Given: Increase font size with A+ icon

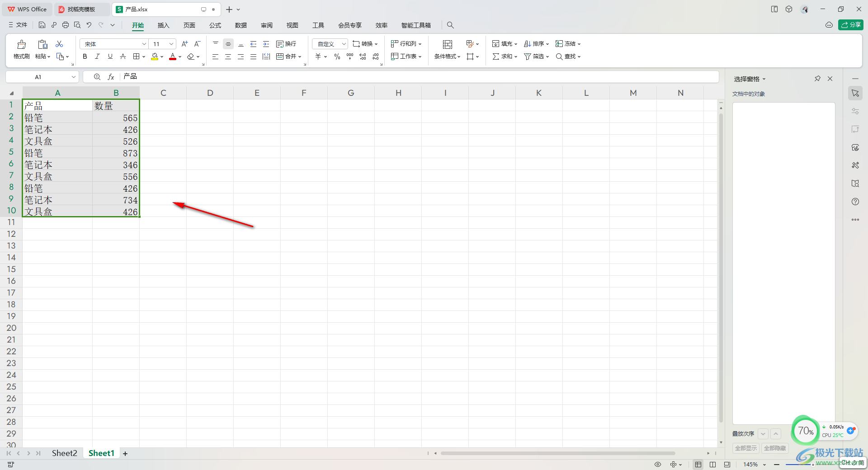Looking at the screenshot, I should click(x=184, y=44).
